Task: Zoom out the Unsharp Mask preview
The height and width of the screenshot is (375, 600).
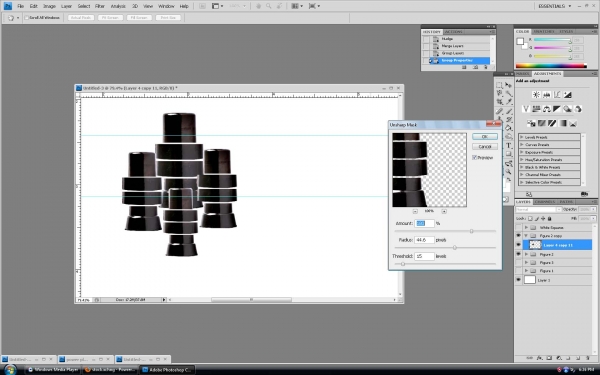Action: pos(415,211)
